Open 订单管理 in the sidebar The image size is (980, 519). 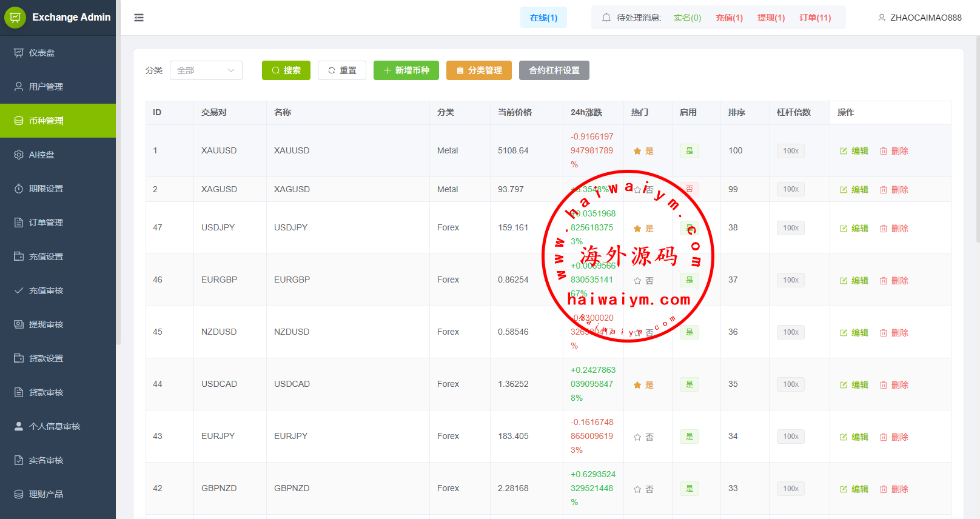pos(46,223)
